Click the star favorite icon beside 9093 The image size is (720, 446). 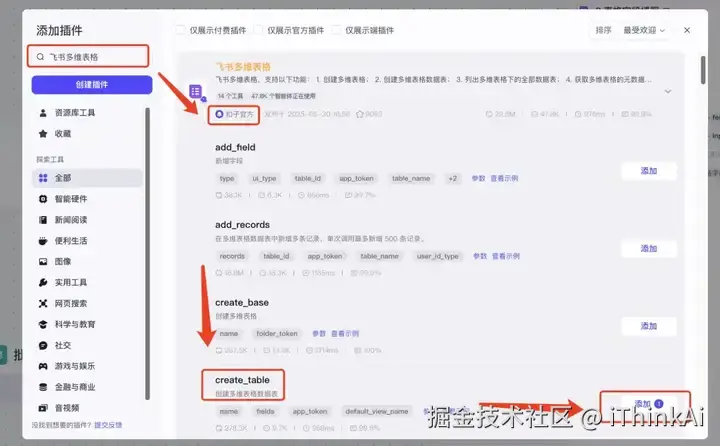(x=360, y=114)
